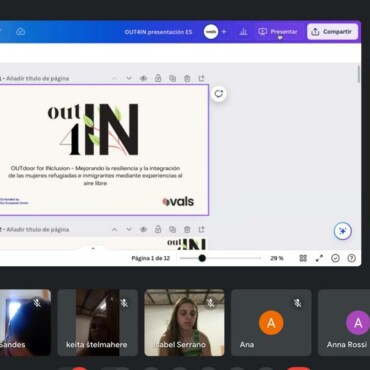Delete page 2 with trash icon

tap(187, 229)
